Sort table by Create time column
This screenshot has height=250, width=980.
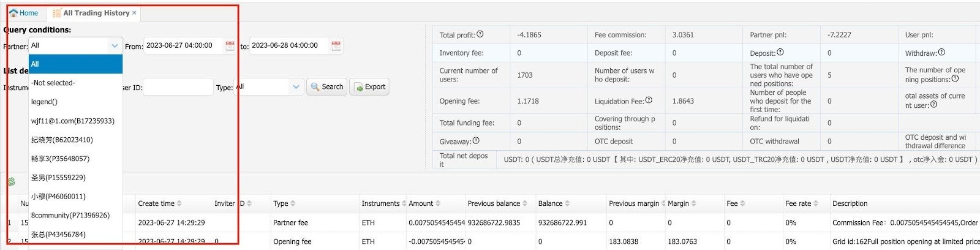coord(180,203)
